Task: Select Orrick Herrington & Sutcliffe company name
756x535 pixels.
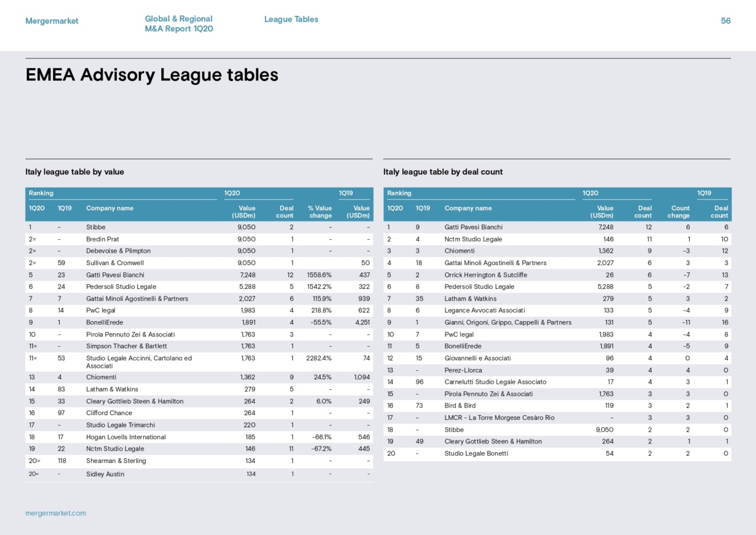Action: 486,275
